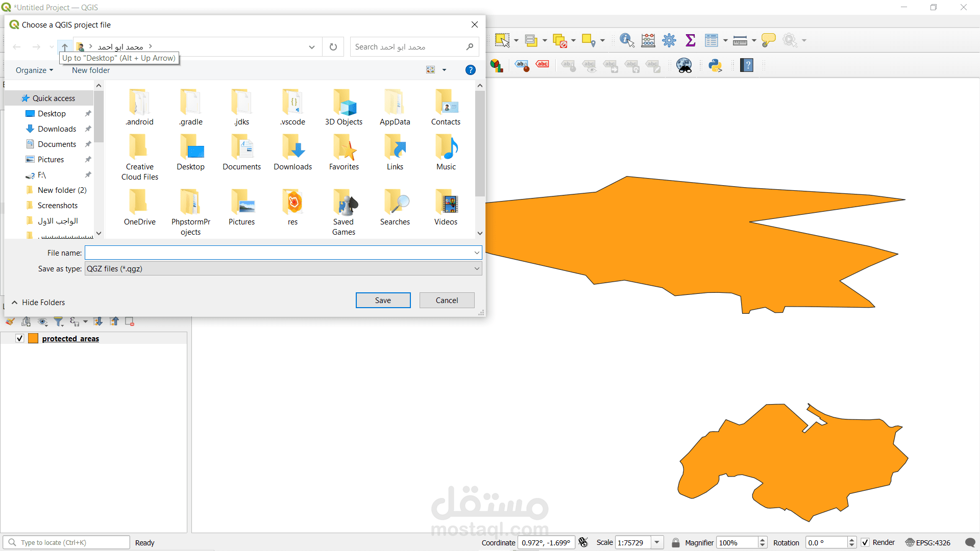980x551 pixels.
Task: Go to Desktop in navigation pane
Action: [x=52, y=114]
